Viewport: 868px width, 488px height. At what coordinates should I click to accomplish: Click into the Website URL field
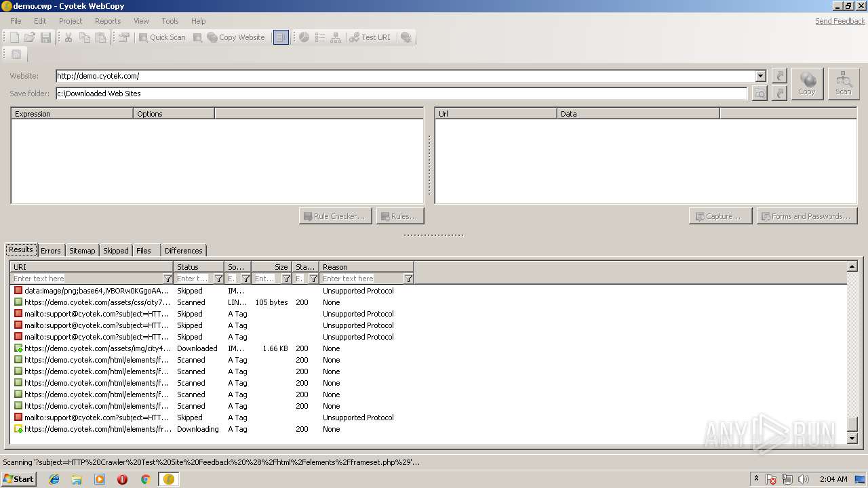tap(405, 76)
